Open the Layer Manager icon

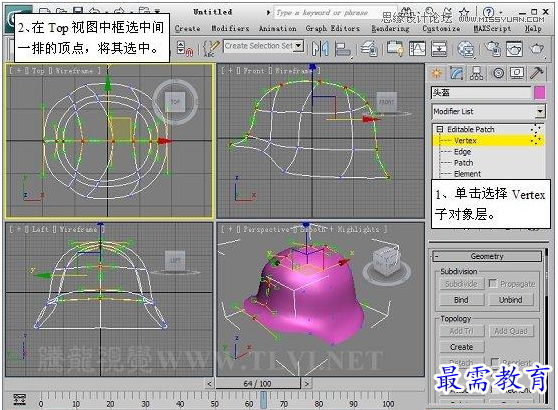tap(369, 49)
